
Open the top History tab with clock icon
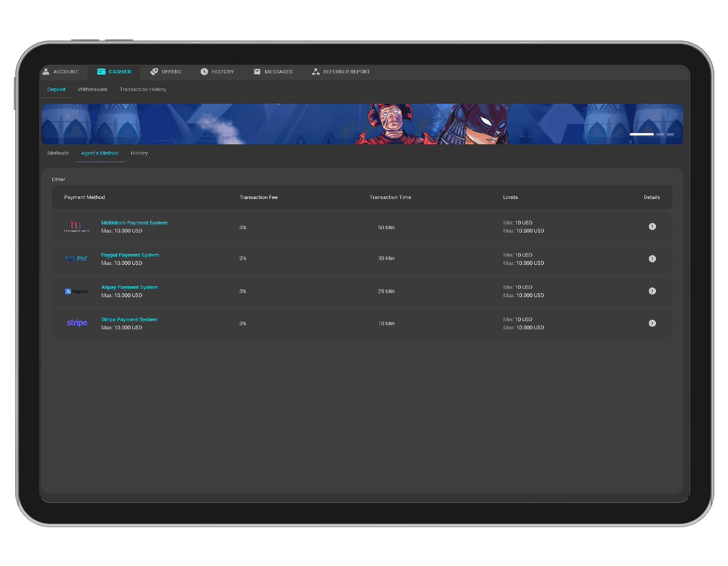click(217, 72)
